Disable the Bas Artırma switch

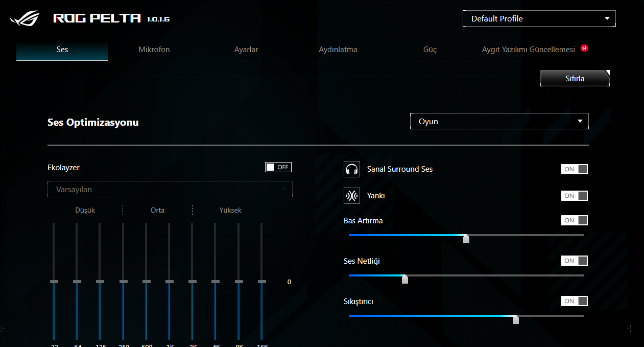[575, 220]
